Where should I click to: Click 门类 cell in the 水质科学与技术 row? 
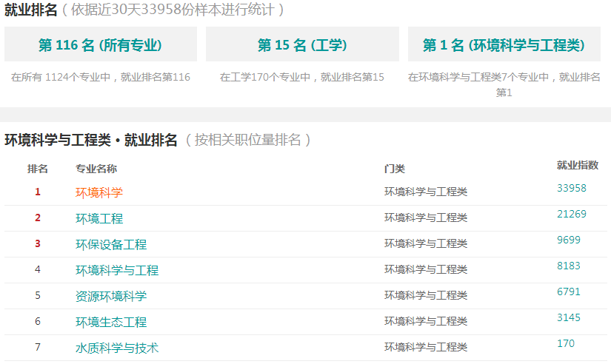426,347
